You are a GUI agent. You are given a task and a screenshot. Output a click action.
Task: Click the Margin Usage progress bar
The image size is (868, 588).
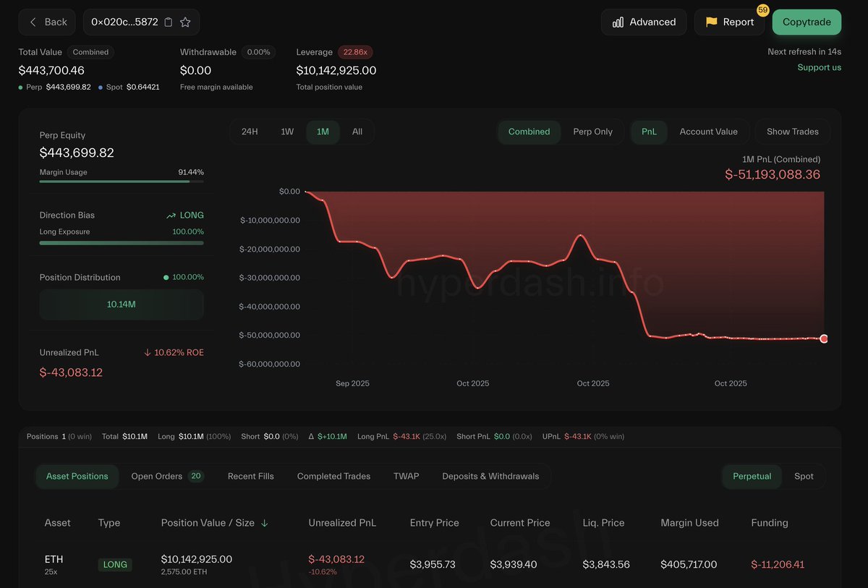(122, 182)
